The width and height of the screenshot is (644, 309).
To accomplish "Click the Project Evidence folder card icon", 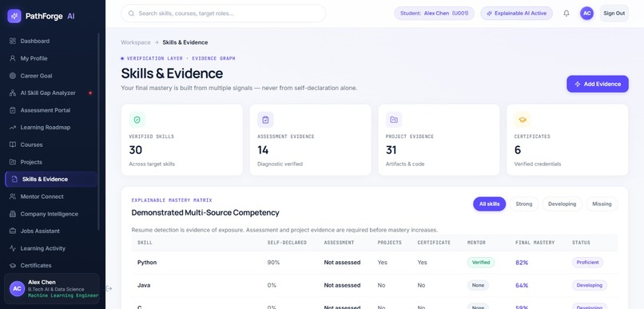I will coord(394,120).
